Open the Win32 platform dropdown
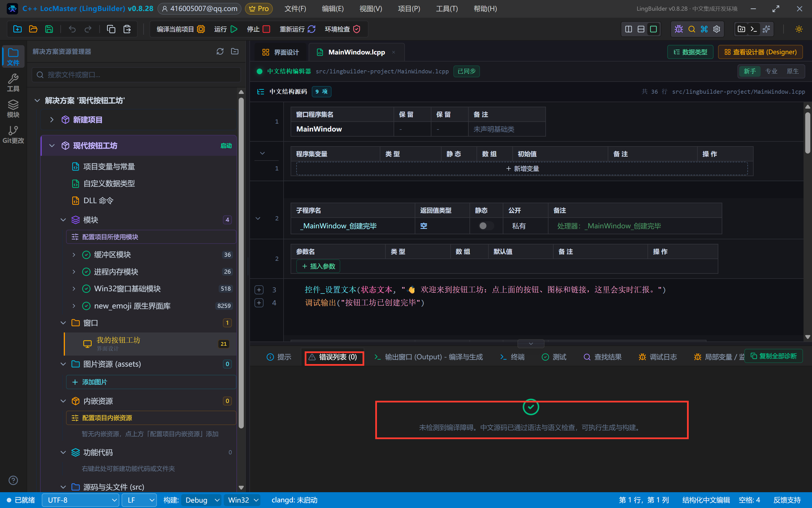 [x=243, y=500]
